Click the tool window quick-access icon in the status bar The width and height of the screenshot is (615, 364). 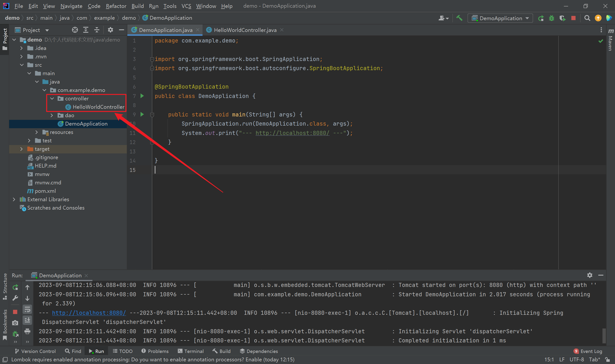click(x=5, y=359)
